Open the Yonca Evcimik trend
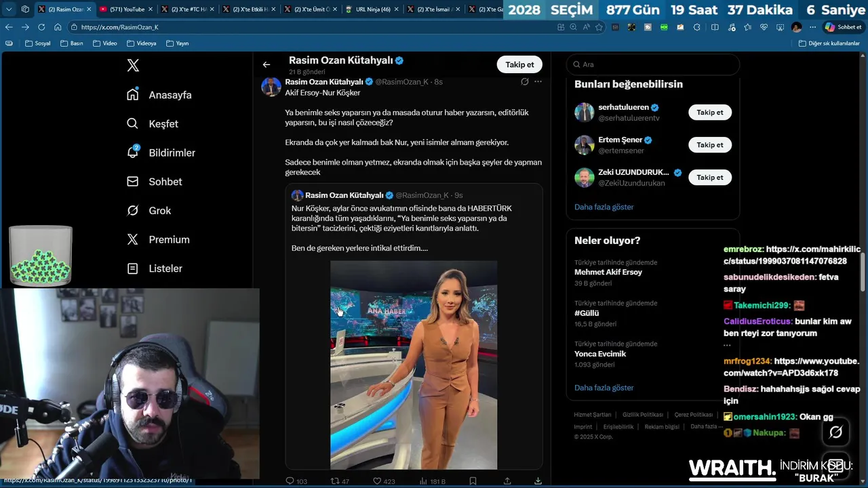This screenshot has width=868, height=488. coord(600,354)
